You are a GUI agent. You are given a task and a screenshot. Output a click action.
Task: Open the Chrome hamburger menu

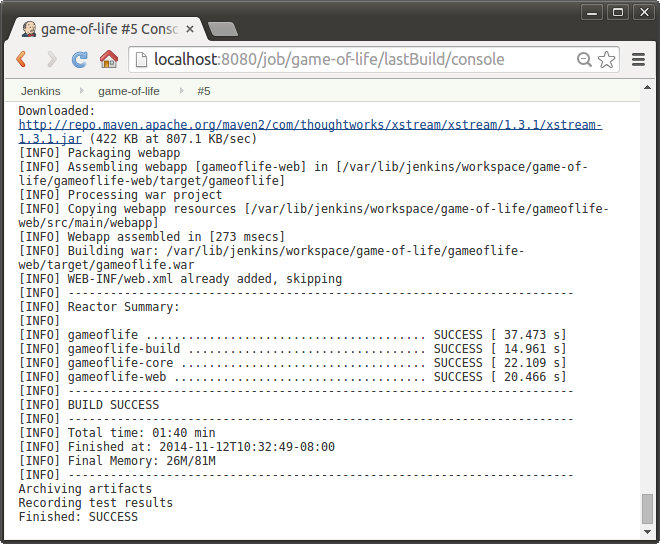tap(638, 59)
